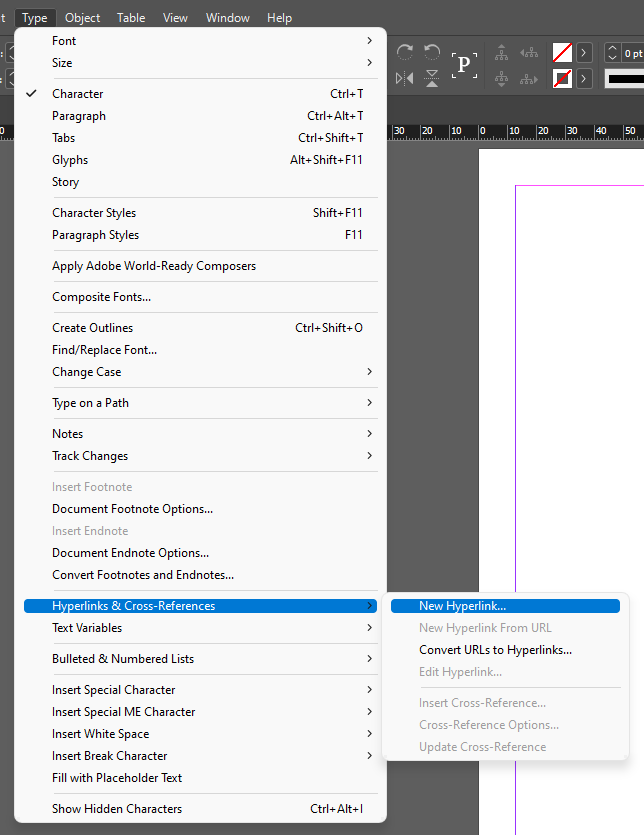Expand the Size submenu
The width and height of the screenshot is (644, 835).
pos(201,63)
